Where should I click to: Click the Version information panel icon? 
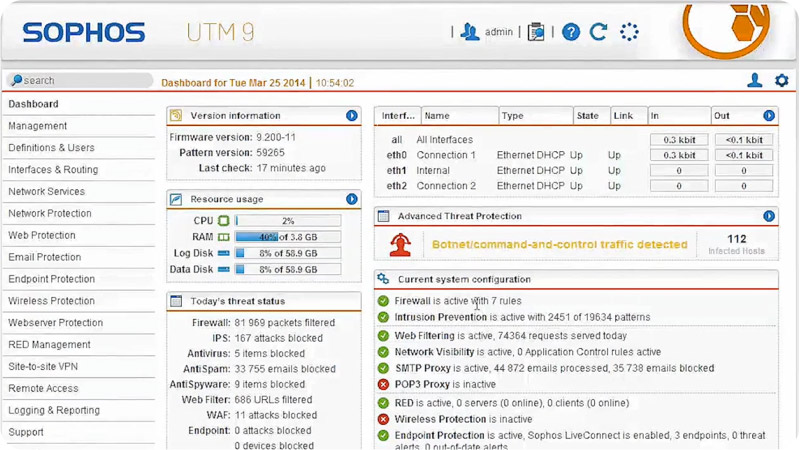pyautogui.click(x=176, y=115)
